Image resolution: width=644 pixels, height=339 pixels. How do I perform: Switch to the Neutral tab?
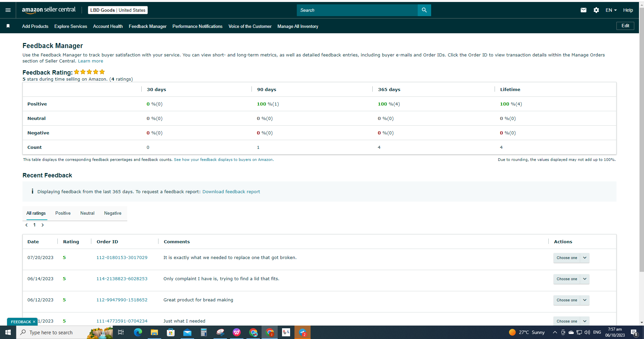(87, 213)
